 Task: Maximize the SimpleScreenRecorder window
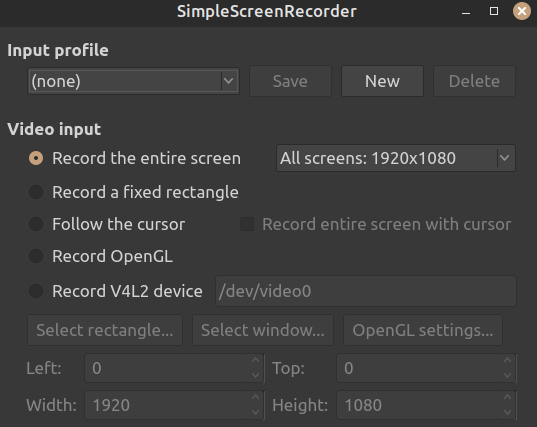click(494, 11)
